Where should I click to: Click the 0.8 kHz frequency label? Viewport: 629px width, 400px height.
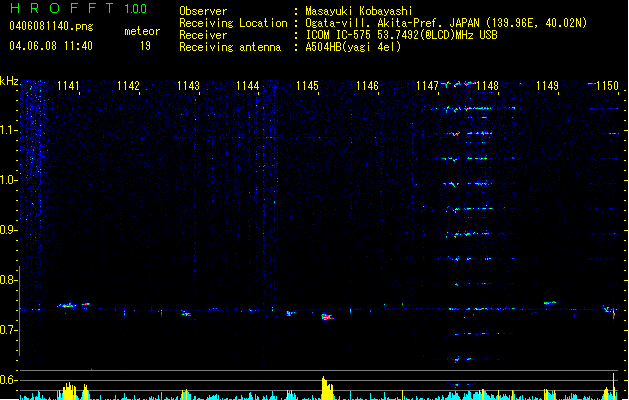[8, 280]
